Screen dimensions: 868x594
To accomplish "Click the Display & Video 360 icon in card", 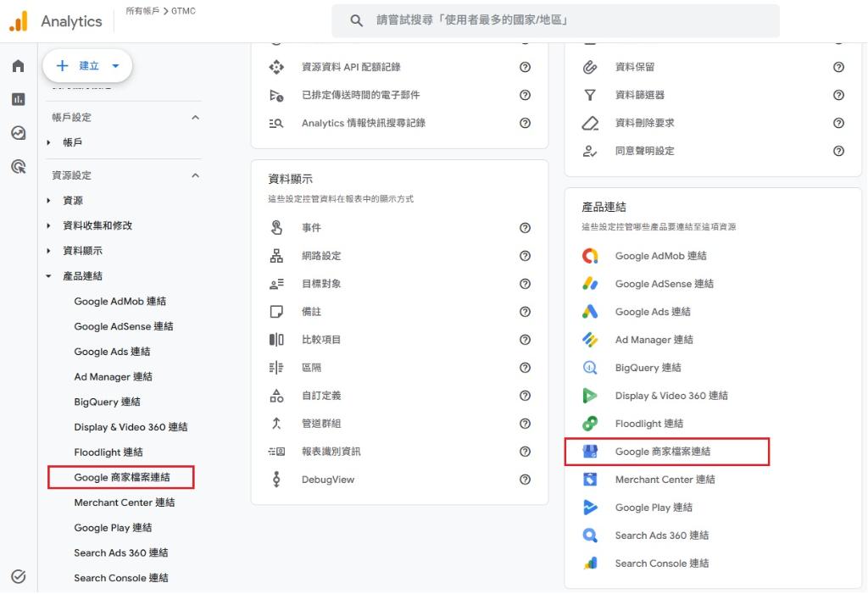I will pyautogui.click(x=590, y=395).
